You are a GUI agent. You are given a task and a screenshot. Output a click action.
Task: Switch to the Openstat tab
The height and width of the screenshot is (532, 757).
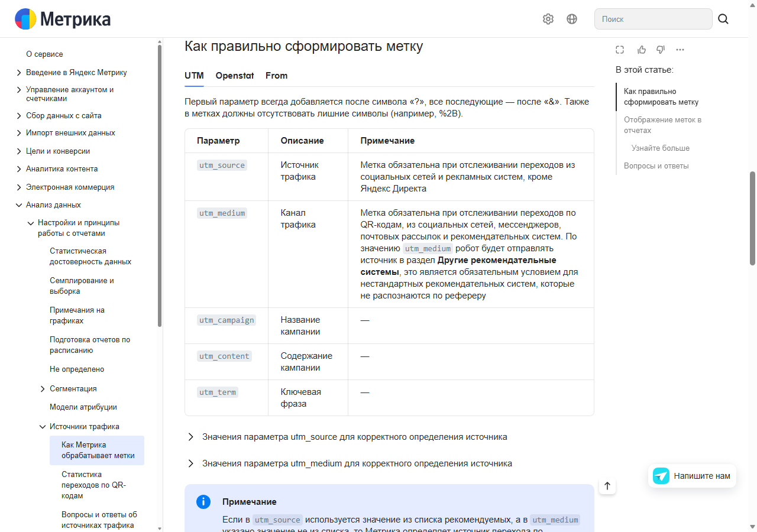point(235,76)
